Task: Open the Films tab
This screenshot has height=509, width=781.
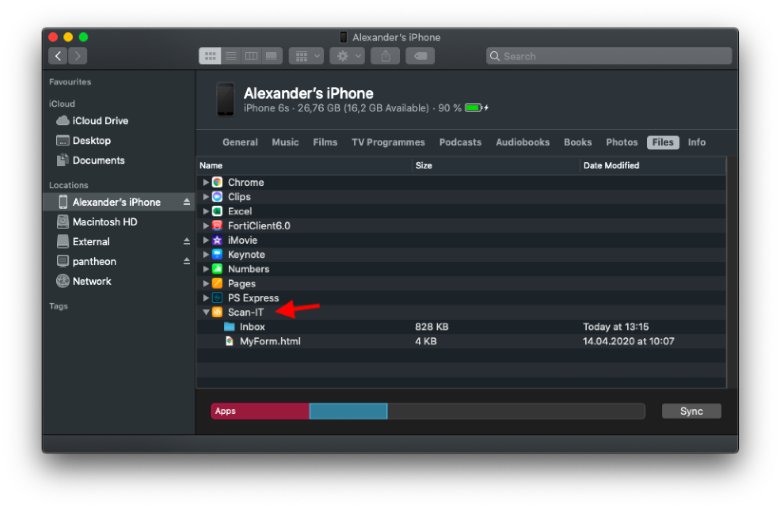Action: pyautogui.click(x=325, y=142)
